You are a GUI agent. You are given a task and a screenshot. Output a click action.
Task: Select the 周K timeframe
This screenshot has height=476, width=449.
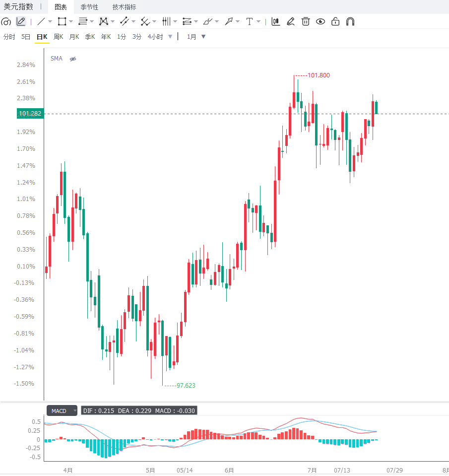[58, 37]
